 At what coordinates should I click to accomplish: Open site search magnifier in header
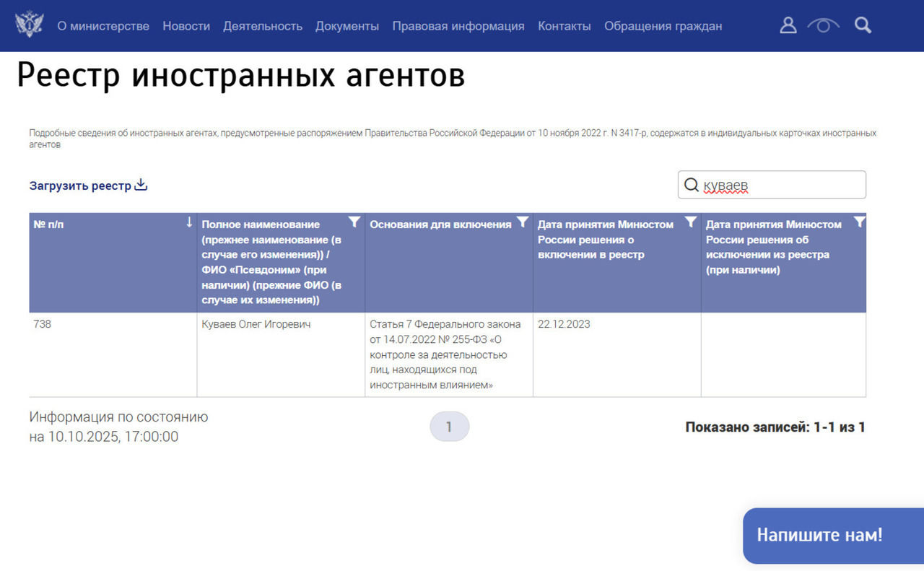point(863,25)
